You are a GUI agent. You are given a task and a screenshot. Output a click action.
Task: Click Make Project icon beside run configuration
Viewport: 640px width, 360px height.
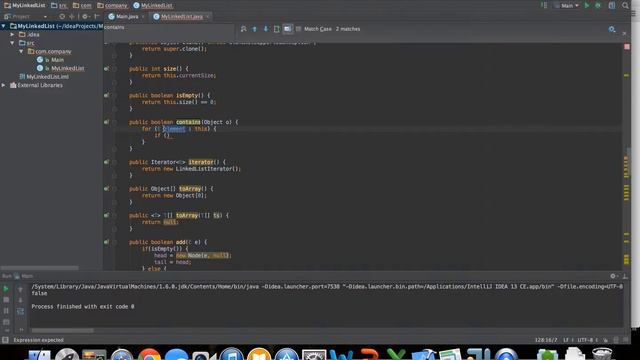pos(544,5)
